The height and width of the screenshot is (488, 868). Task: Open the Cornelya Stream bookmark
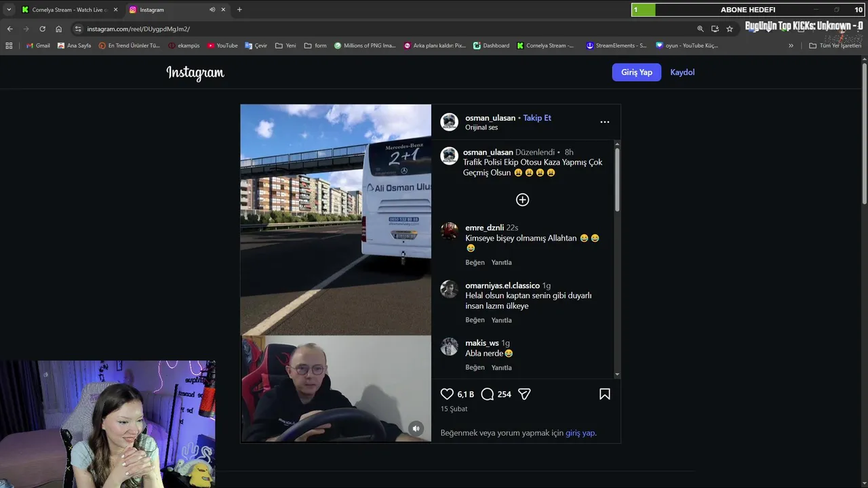545,45
